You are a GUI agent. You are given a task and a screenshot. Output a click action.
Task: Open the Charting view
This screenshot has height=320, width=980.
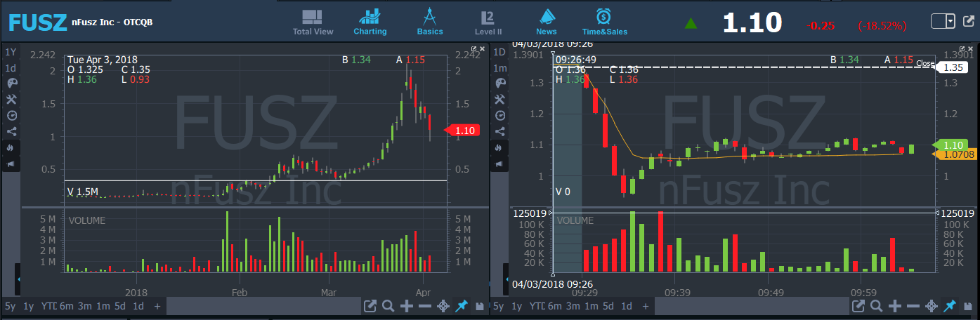(x=370, y=22)
